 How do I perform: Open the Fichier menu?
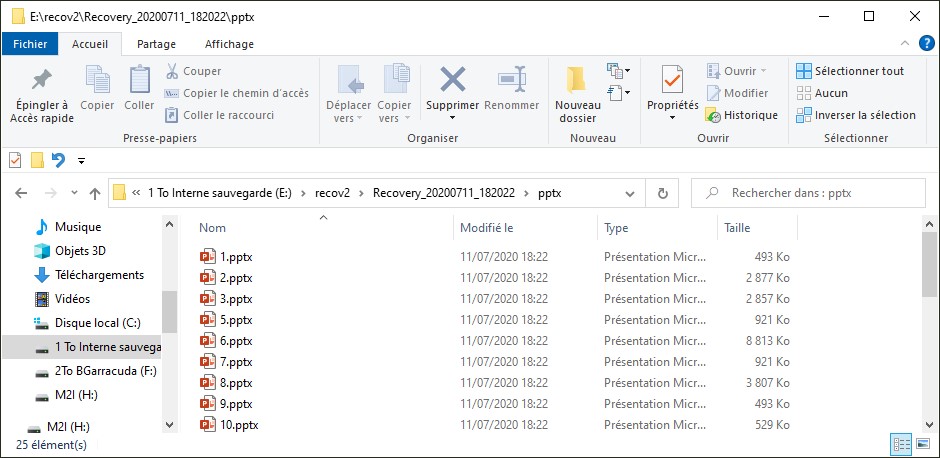30,44
